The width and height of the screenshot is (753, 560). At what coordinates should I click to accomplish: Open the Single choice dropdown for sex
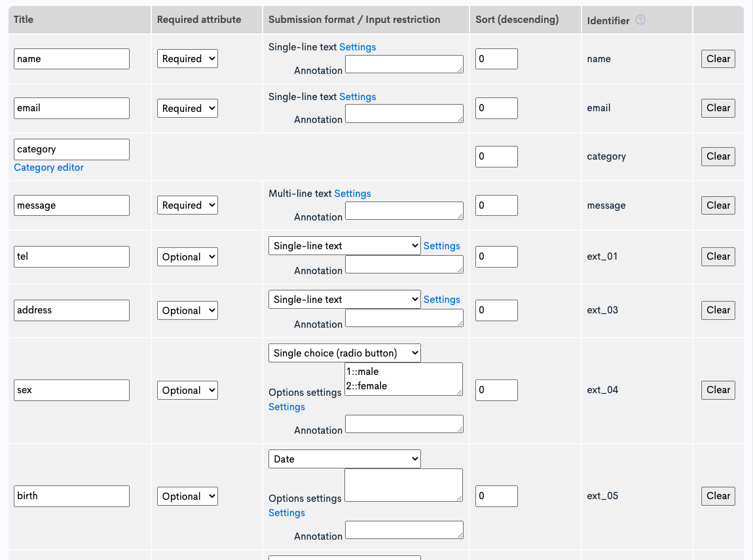point(344,353)
